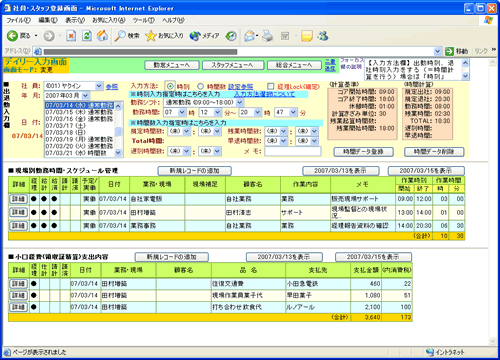Open the 検索 search toolbar icon

click(x=127, y=36)
